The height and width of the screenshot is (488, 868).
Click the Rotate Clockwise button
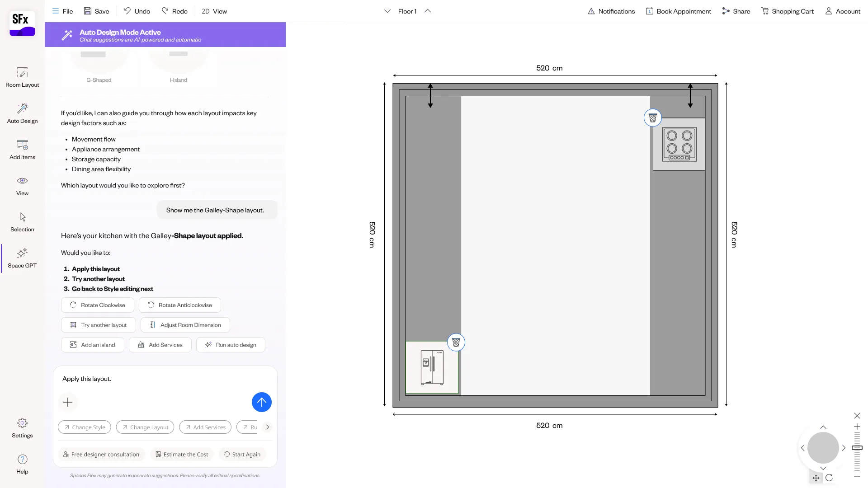[x=98, y=305]
